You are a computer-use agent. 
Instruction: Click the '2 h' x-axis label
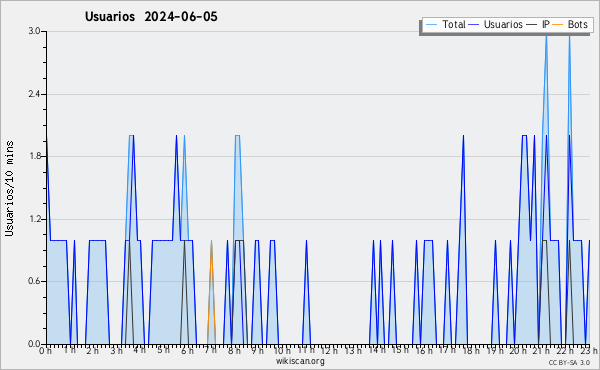[x=92, y=350]
